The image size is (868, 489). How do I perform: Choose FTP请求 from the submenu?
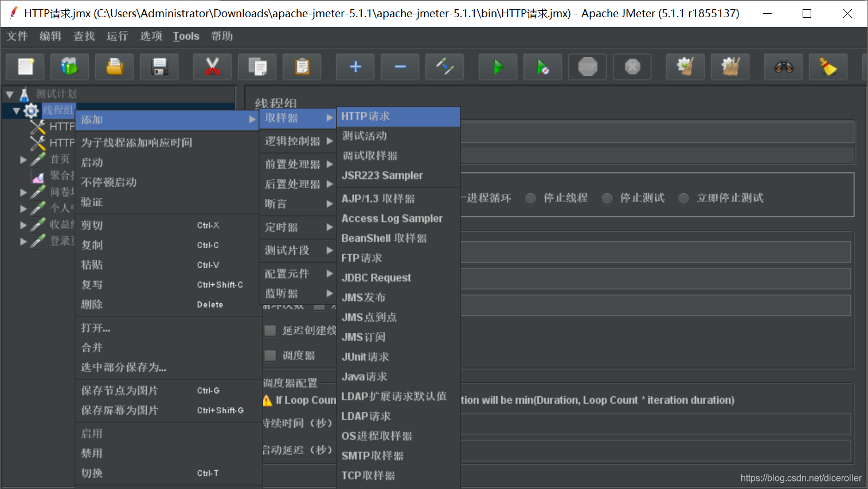pos(398,258)
